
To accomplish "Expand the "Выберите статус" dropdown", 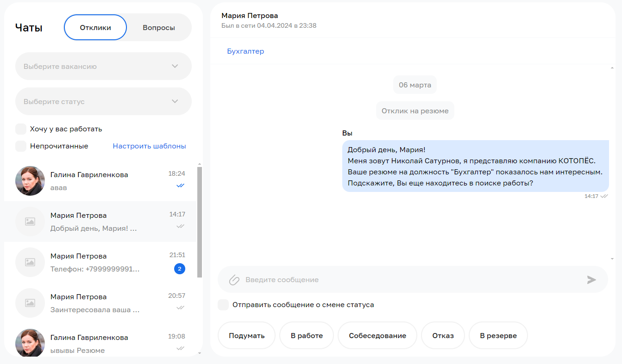I will 103,101.
